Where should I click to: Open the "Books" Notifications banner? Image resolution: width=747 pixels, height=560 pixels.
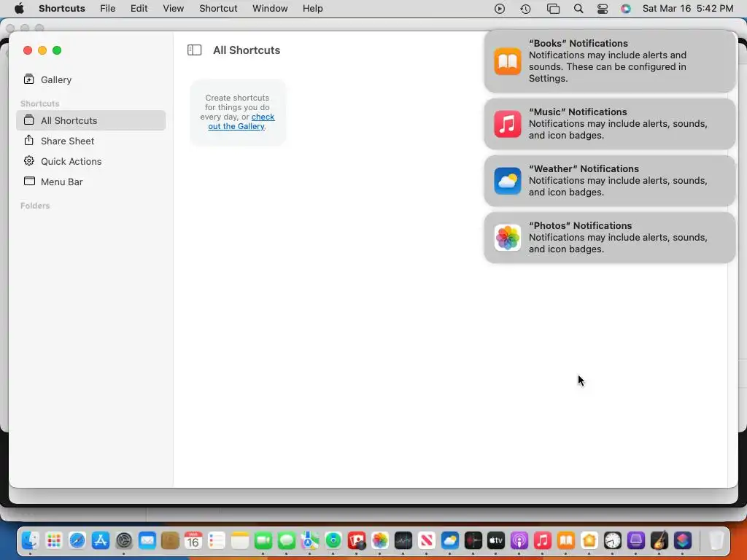[610, 61]
